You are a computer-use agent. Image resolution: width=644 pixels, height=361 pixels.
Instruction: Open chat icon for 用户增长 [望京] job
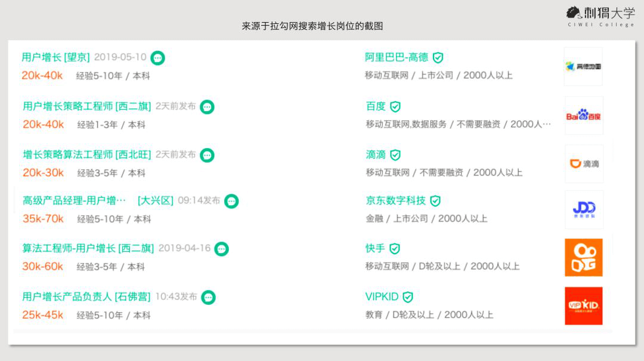pos(157,58)
